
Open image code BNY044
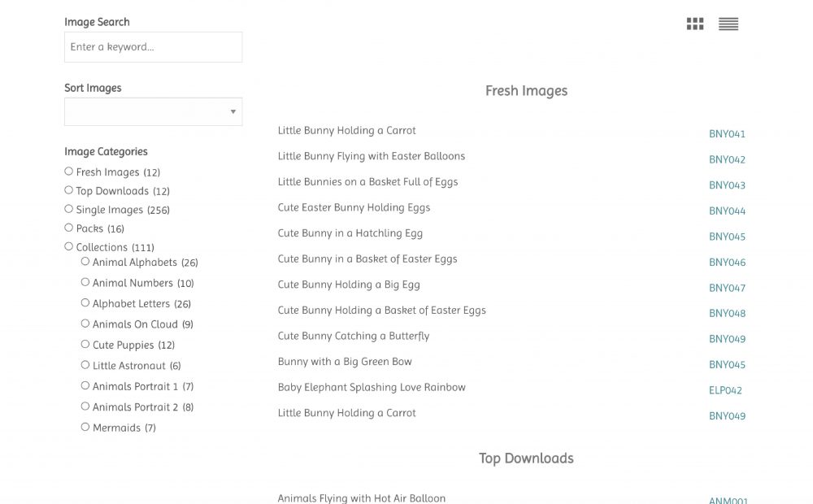point(727,211)
